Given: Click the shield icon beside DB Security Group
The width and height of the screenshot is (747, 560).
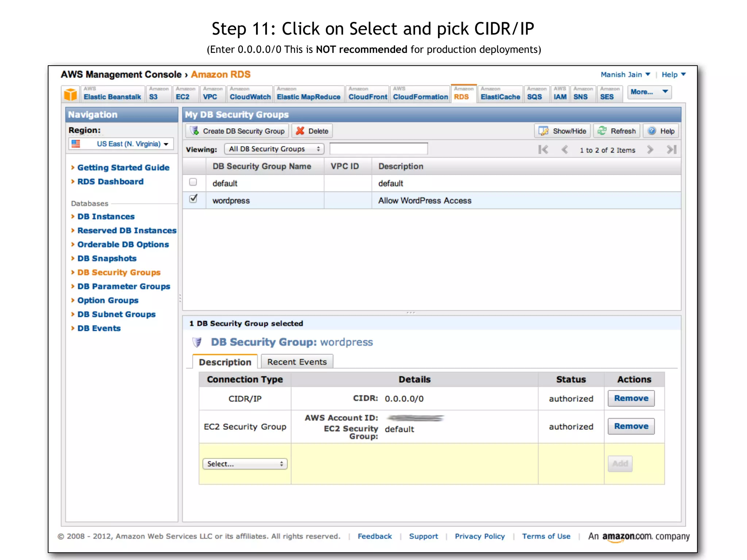Looking at the screenshot, I should point(197,342).
